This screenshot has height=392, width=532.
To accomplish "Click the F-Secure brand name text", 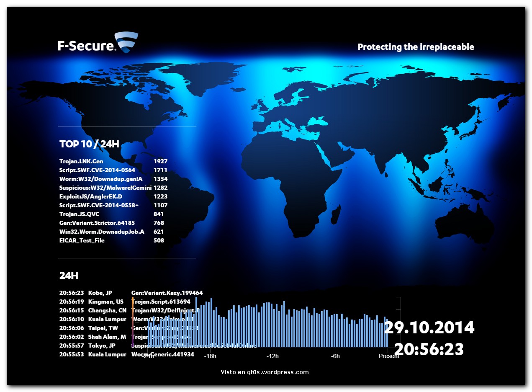I will pyautogui.click(x=86, y=46).
